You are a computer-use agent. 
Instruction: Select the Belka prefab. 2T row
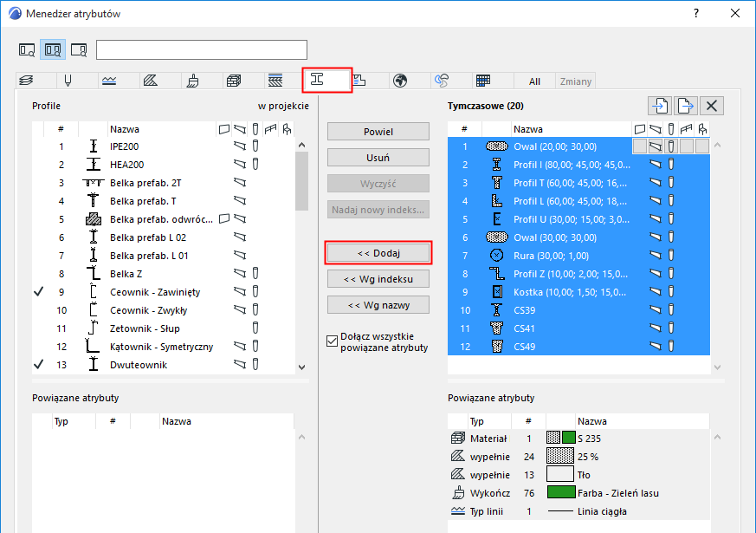[164, 183]
